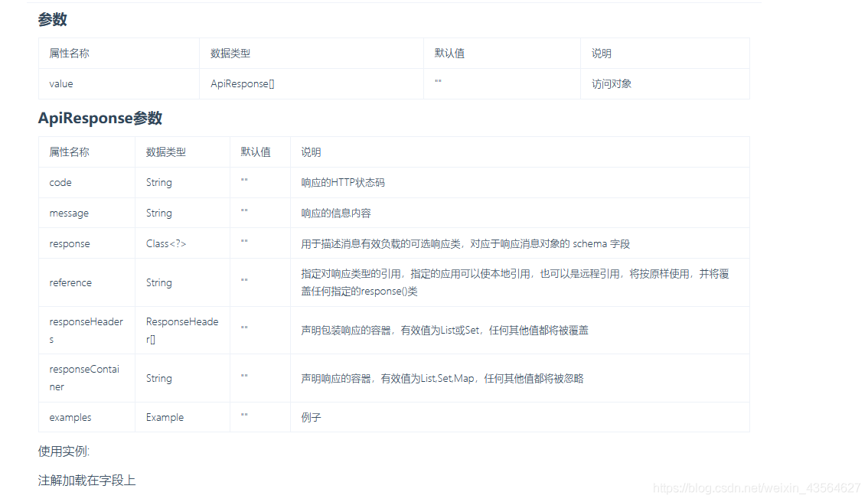This screenshot has height=502, width=868.
Task: Click the 访问对象 description cell
Action: [x=609, y=83]
